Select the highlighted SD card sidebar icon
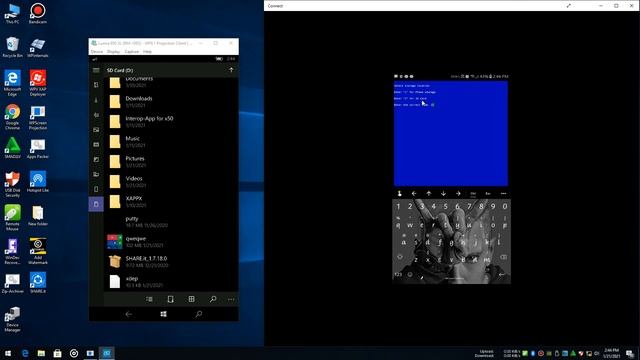 (96, 204)
